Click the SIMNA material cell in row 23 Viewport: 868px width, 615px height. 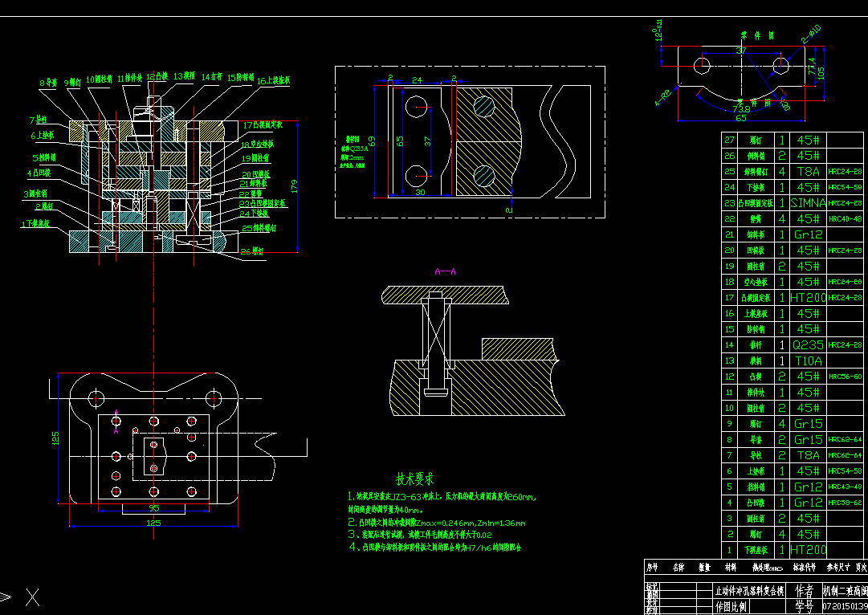tap(809, 203)
